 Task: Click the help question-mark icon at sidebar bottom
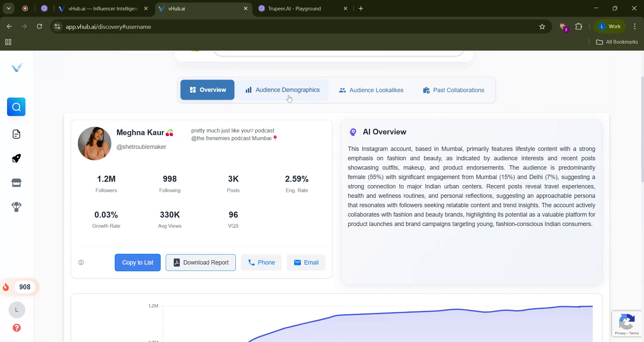click(16, 328)
